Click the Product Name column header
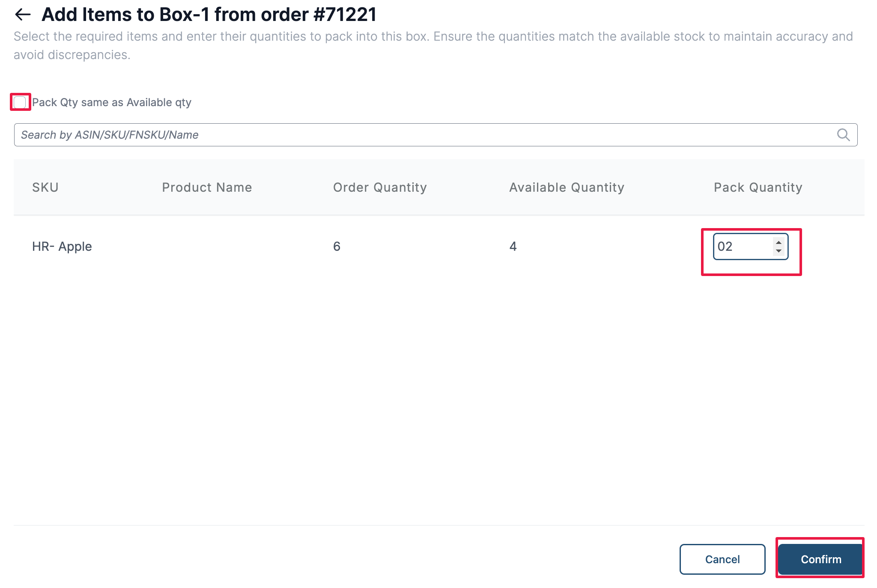877x588 pixels. coord(207,187)
